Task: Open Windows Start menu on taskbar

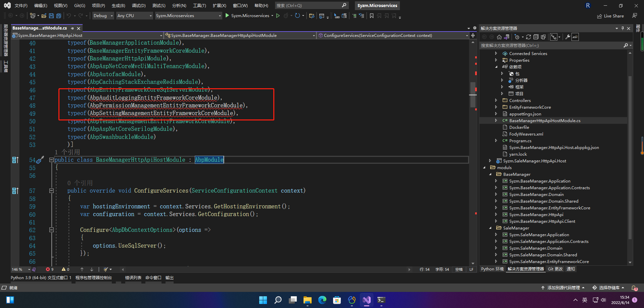Action: [x=263, y=300]
